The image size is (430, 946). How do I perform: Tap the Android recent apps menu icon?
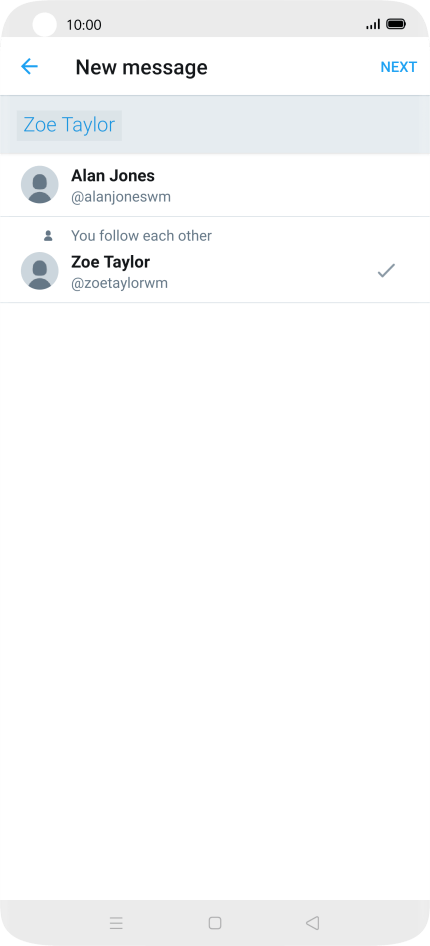(x=116, y=922)
